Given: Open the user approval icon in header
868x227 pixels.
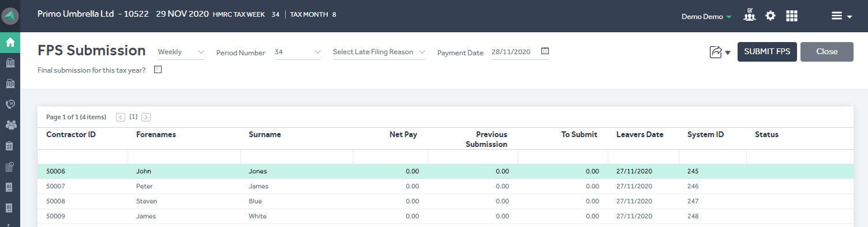Looking at the screenshot, I should (750, 15).
